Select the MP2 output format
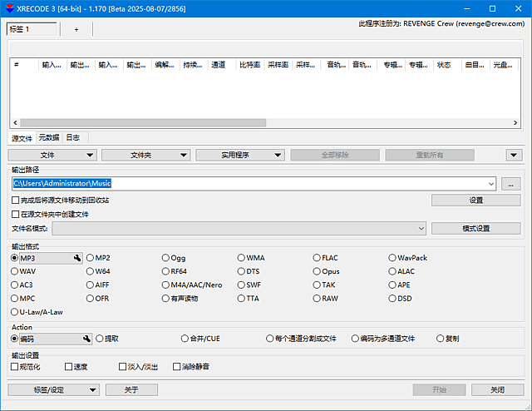 click(x=98, y=258)
